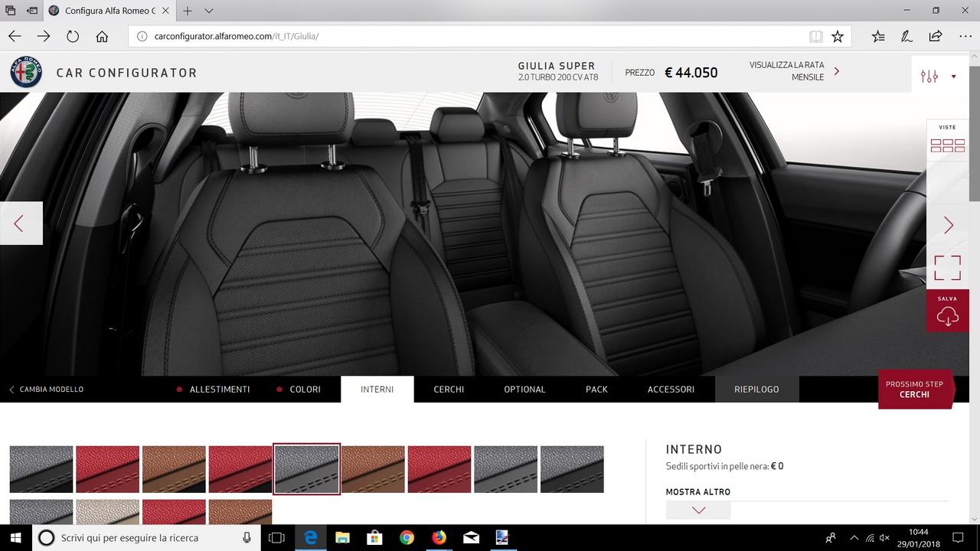Refresh the browser page
980x551 pixels.
[73, 36]
